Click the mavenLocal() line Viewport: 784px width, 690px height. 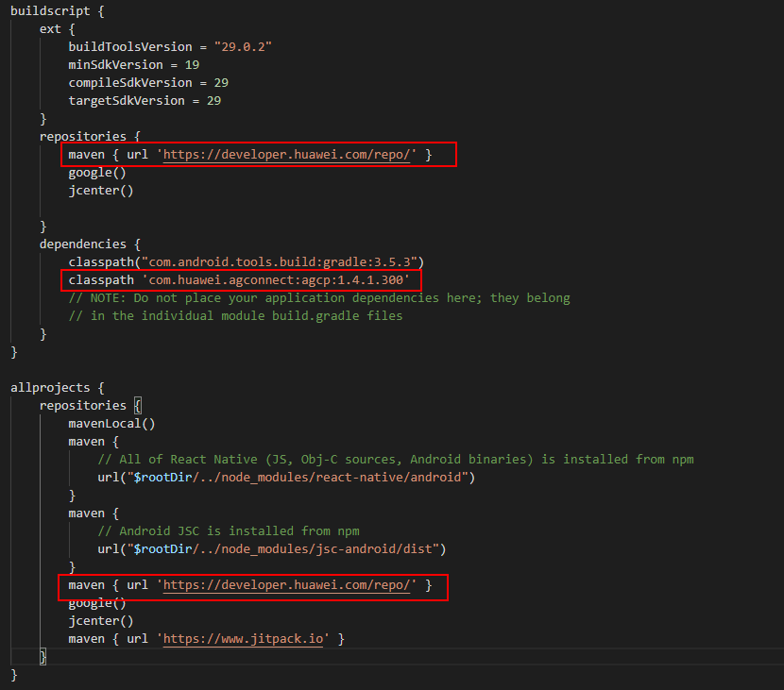coord(112,424)
